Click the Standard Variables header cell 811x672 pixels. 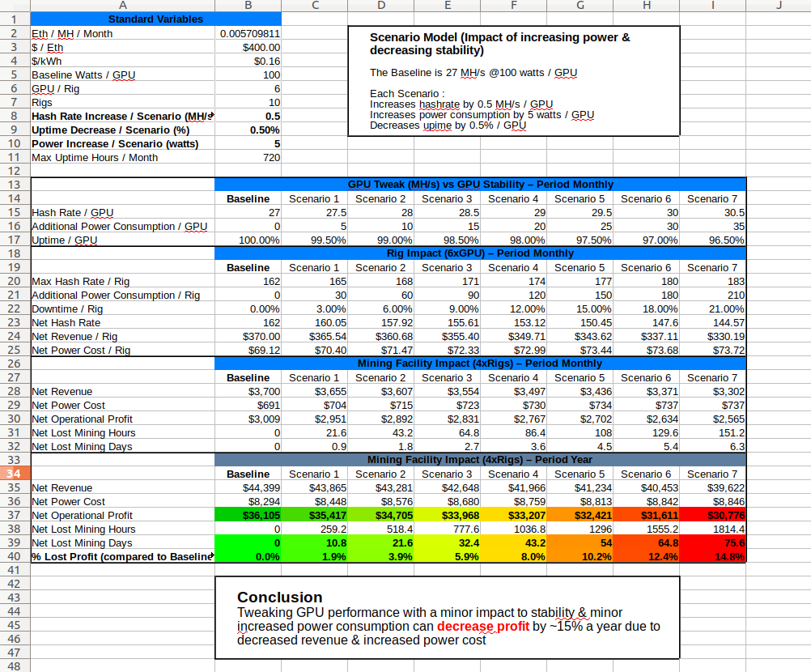click(155, 19)
